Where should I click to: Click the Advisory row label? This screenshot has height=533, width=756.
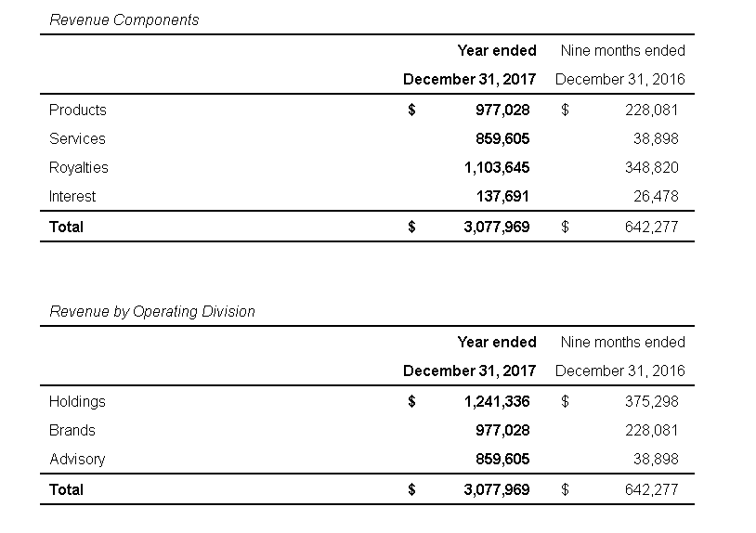click(x=77, y=459)
